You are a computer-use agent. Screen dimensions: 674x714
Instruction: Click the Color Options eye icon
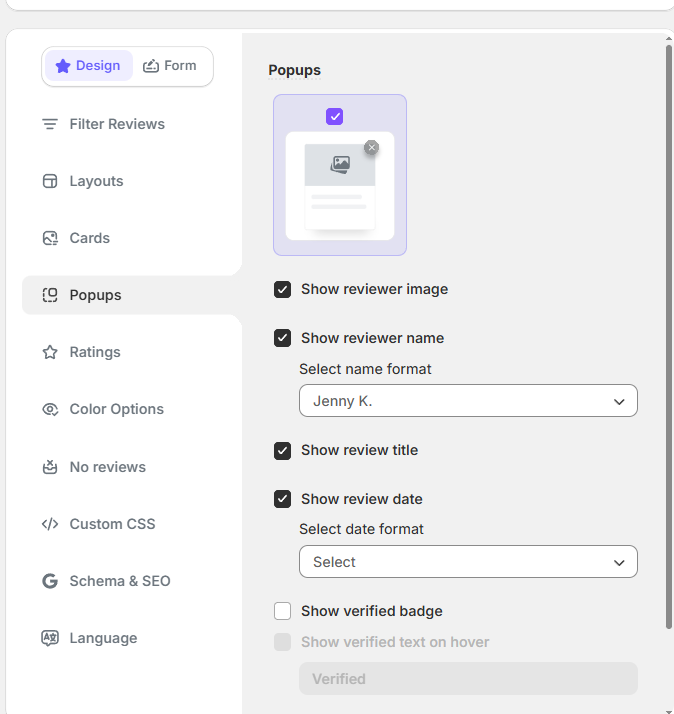coord(50,409)
